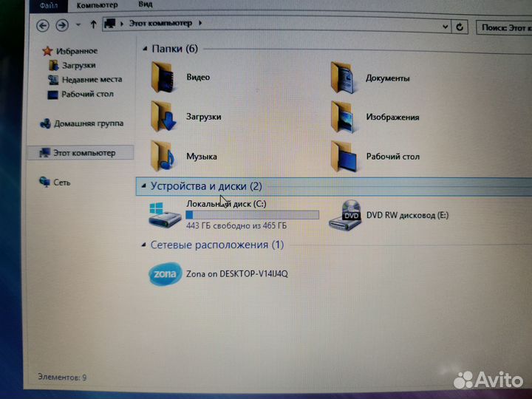Image resolution: width=532 pixels, height=399 pixels.
Task: Open the Файл ribbon tab
Action: coord(49,6)
